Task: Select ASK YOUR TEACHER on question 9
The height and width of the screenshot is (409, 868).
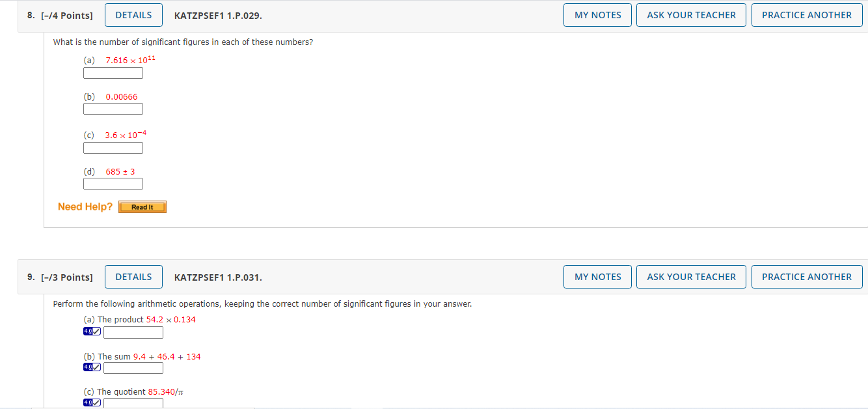Action: (x=692, y=277)
